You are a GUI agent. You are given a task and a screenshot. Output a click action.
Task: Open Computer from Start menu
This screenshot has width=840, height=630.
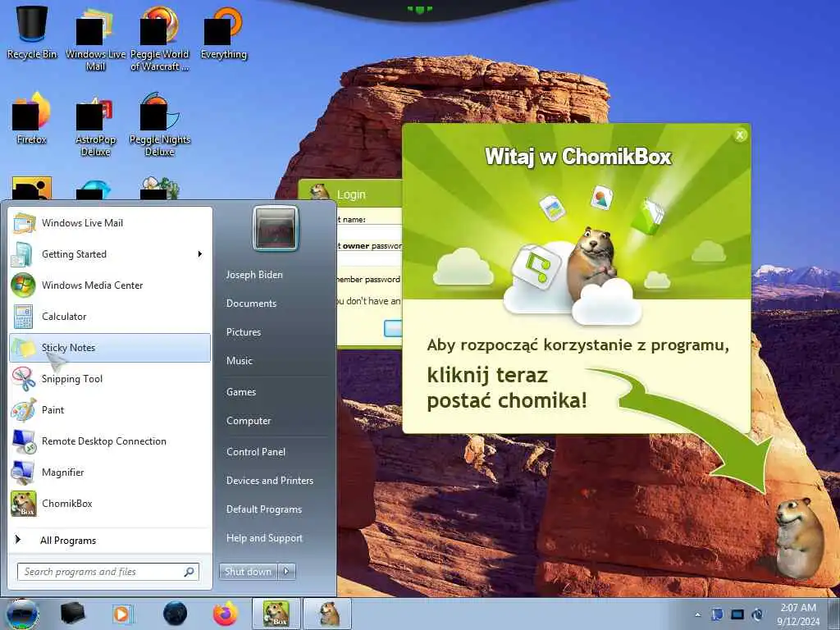coord(249,421)
